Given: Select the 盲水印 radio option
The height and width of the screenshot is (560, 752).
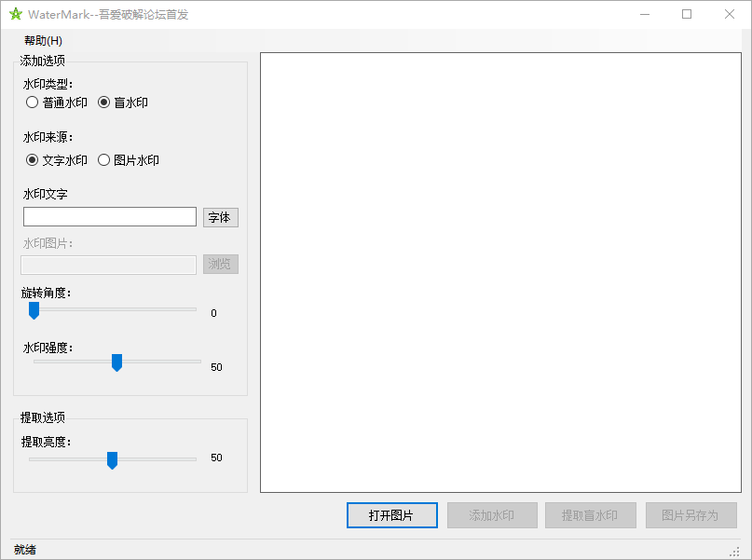Looking at the screenshot, I should tap(104, 102).
